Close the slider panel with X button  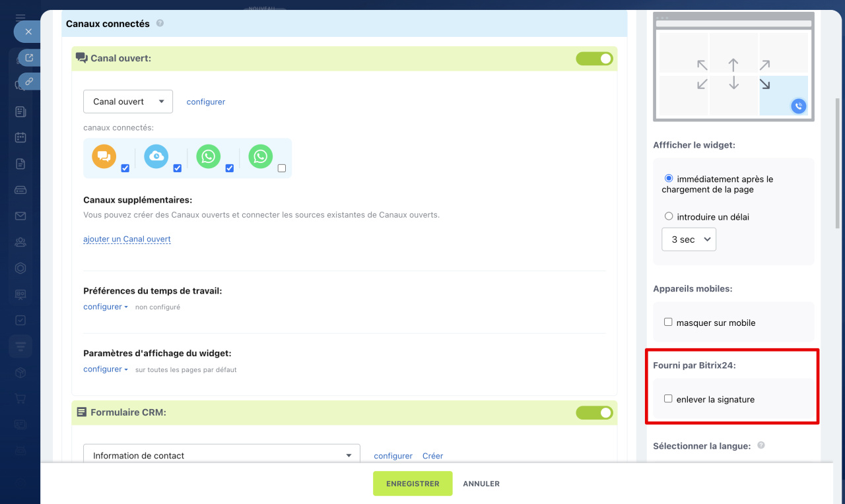click(x=28, y=31)
